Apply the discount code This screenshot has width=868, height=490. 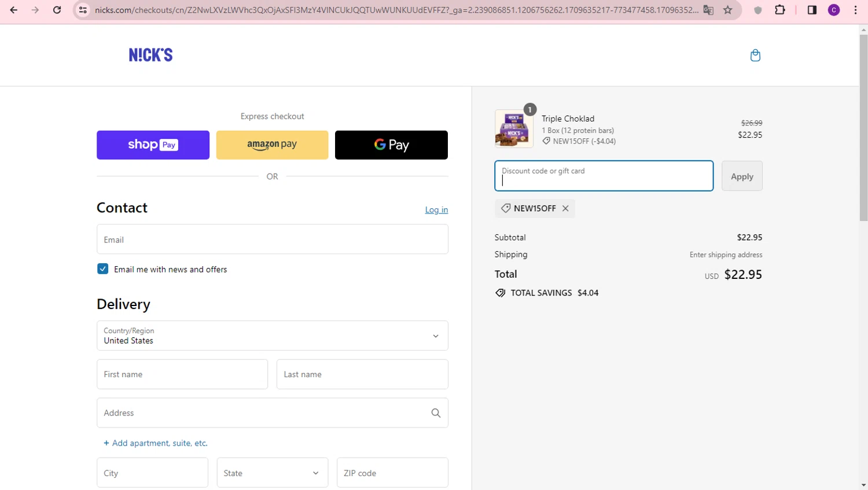pyautogui.click(x=742, y=176)
